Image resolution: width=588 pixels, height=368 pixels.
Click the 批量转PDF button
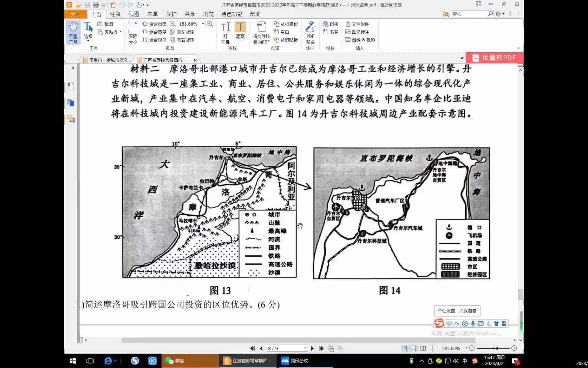tap(494, 58)
